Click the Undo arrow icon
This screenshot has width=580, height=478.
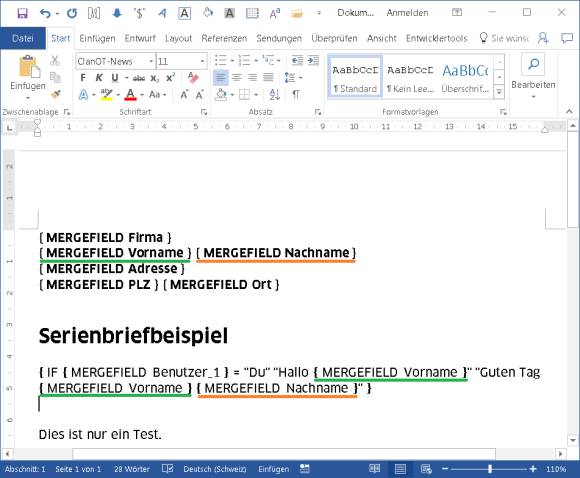point(45,13)
